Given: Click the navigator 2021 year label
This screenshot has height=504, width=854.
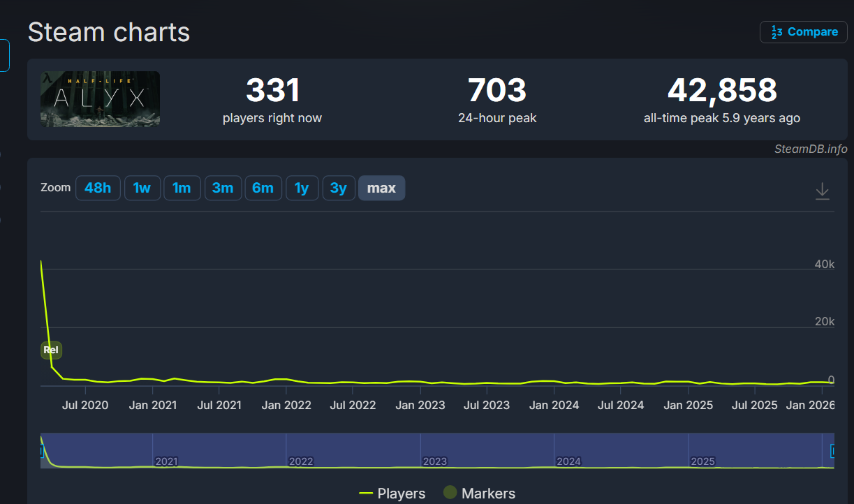Looking at the screenshot, I should click(x=166, y=461).
